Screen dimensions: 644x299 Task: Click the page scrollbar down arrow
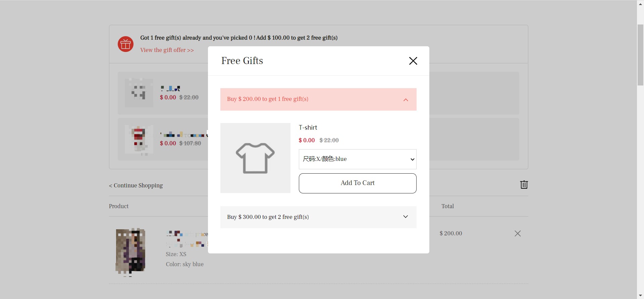click(640, 296)
